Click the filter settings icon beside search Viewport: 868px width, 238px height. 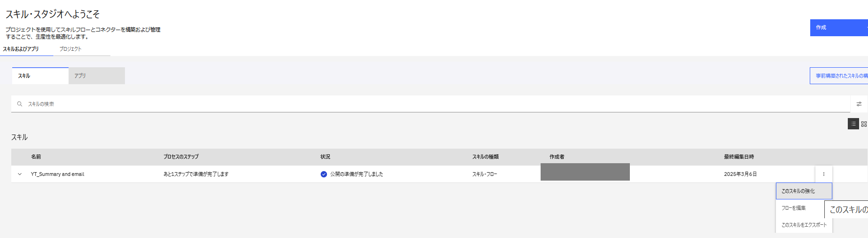point(859,104)
